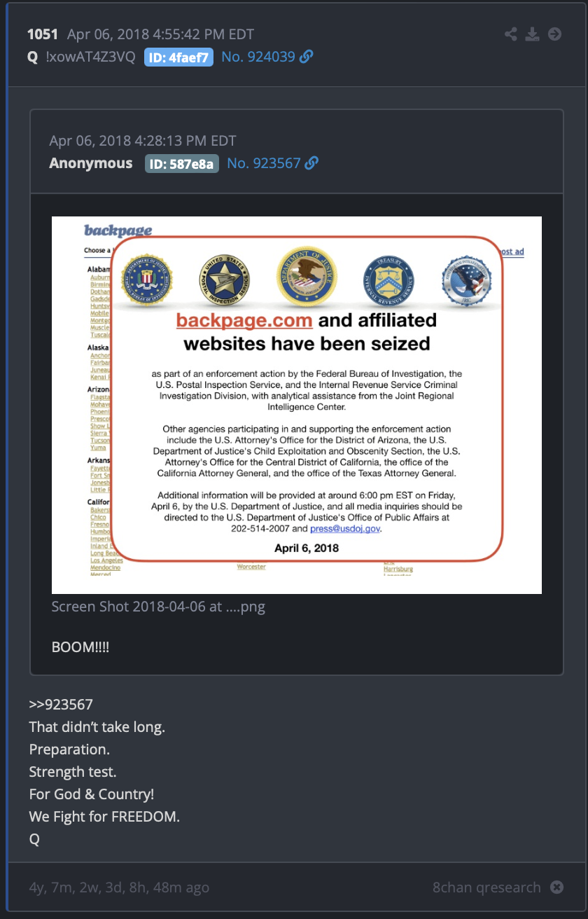Click the 8chan qresearch source label

[486, 887]
